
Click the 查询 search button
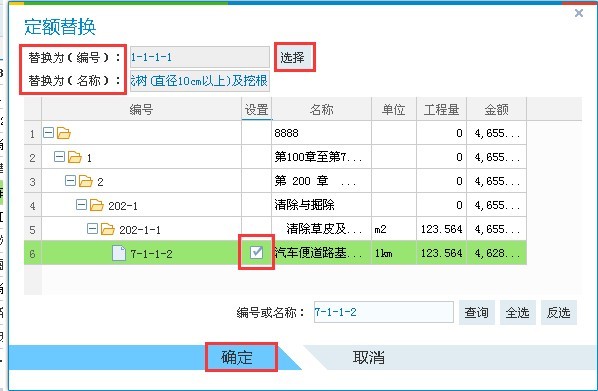(477, 312)
